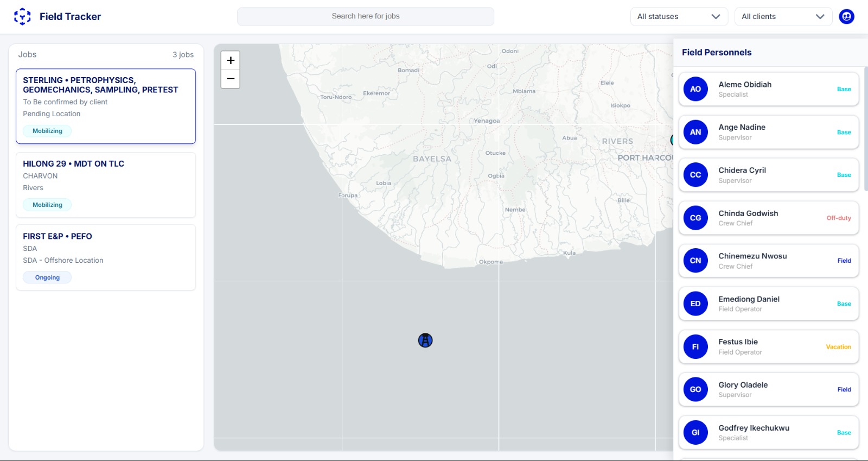
Task: Click the FI avatar for Festus Ibie
Action: (695, 346)
